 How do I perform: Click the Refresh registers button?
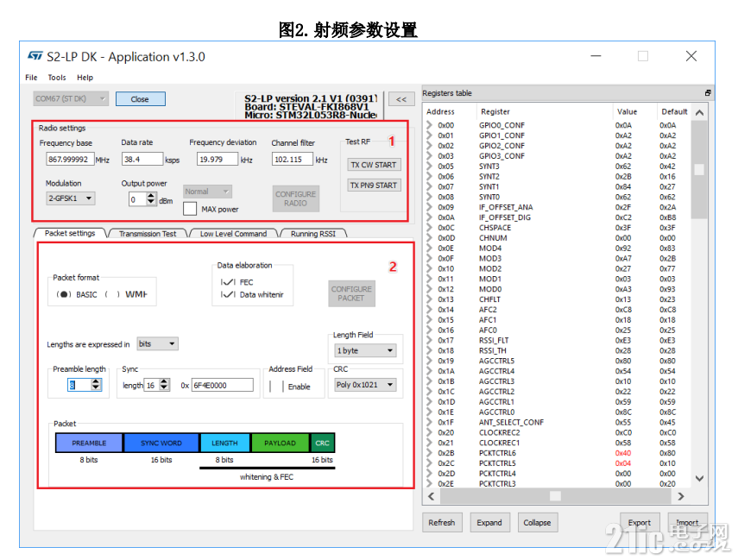[x=442, y=523]
